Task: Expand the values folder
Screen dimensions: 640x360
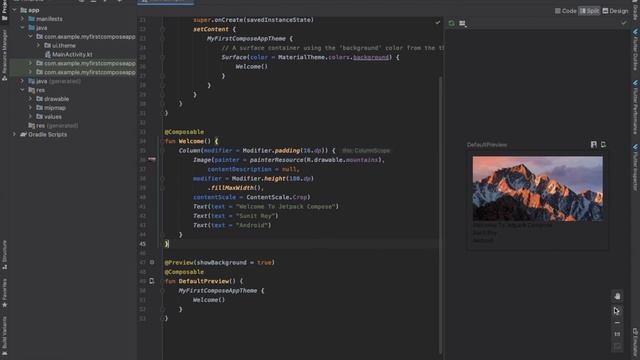Action: tap(30, 117)
